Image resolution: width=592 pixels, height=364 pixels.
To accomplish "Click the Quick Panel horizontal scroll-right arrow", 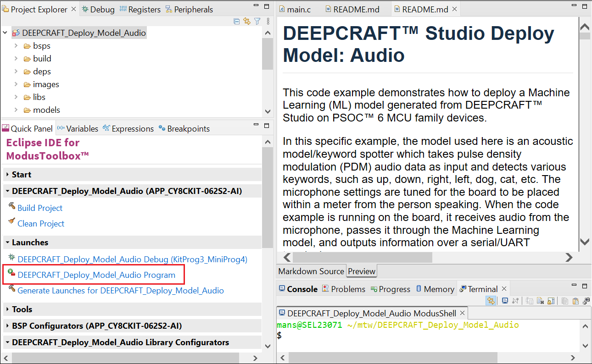I will (x=255, y=358).
